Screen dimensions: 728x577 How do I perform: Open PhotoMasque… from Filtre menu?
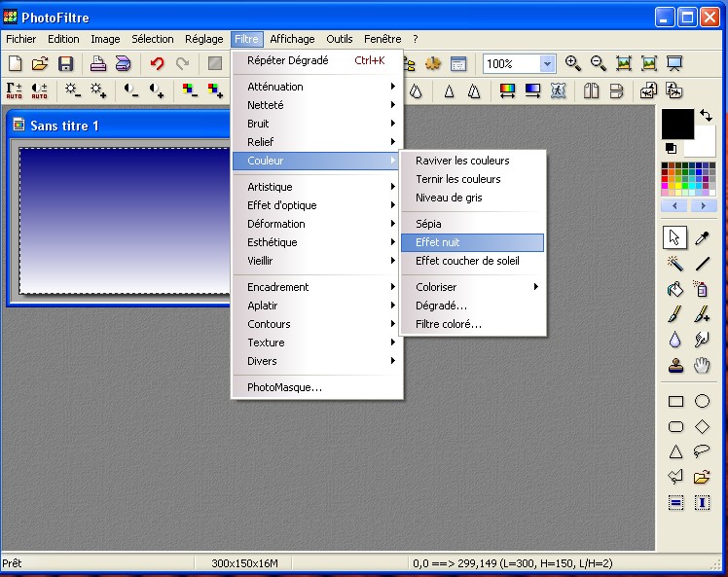point(317,387)
